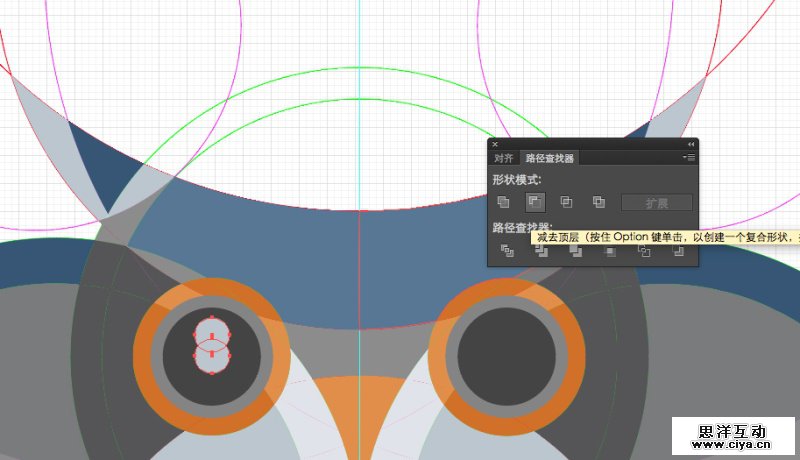Apply Minus Front shape mode
This screenshot has height=460, width=800.
pyautogui.click(x=535, y=202)
